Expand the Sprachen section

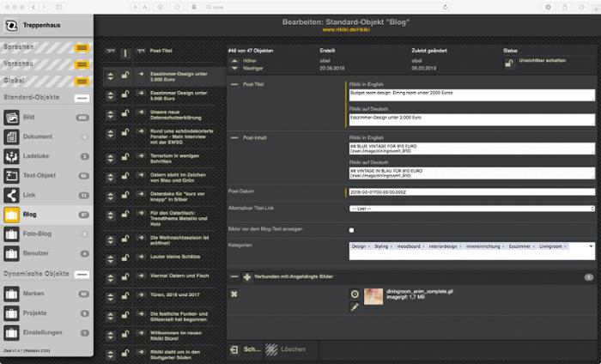tap(82, 47)
